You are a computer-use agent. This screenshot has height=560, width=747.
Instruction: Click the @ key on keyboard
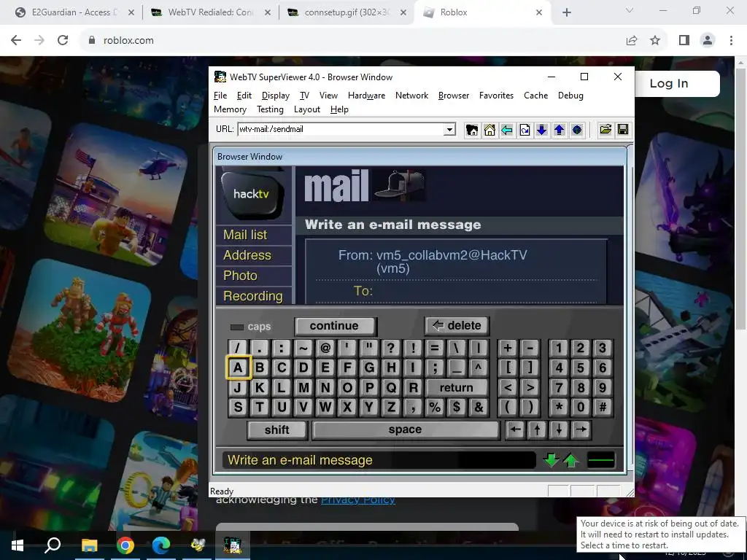[325, 348]
